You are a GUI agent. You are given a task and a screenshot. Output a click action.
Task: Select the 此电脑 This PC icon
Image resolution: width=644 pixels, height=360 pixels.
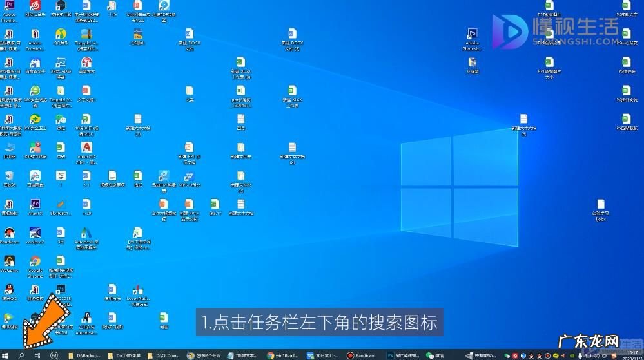(10, 150)
